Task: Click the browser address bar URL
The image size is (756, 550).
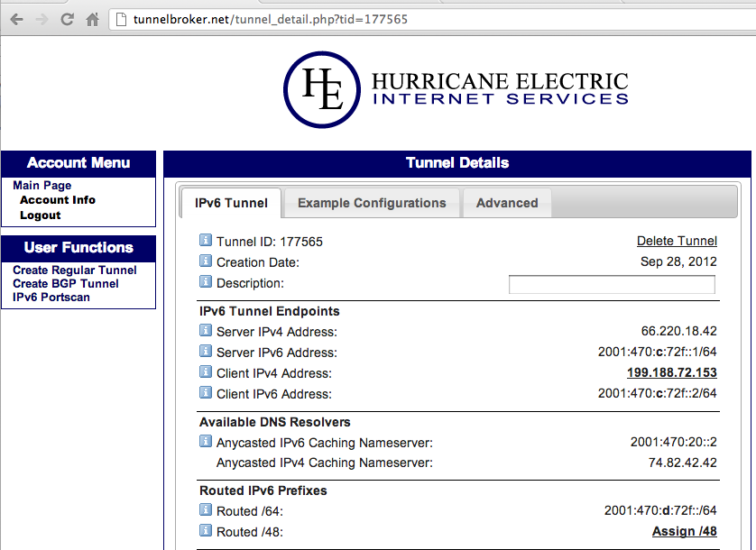Action: [271, 19]
